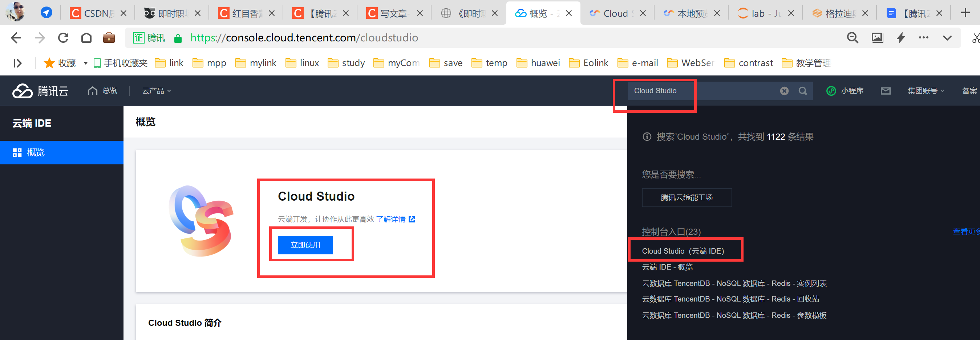Viewport: 980px width, 340px height.
Task: Close the 格拉迪 tab
Action: [x=865, y=13]
